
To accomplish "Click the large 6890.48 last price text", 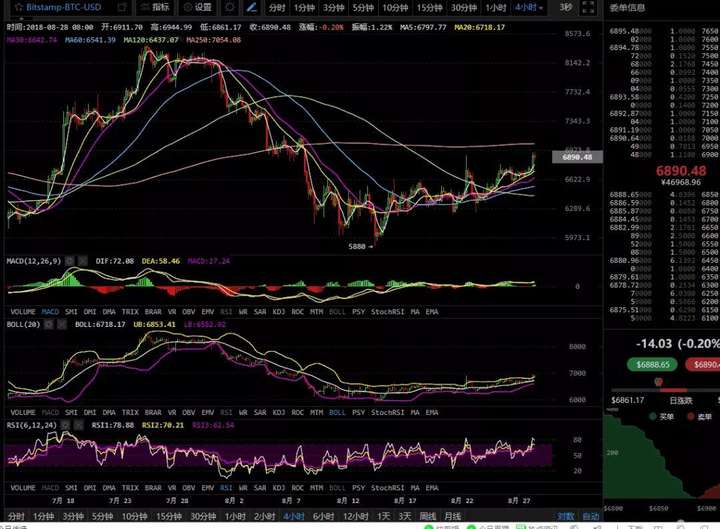I will [x=681, y=171].
